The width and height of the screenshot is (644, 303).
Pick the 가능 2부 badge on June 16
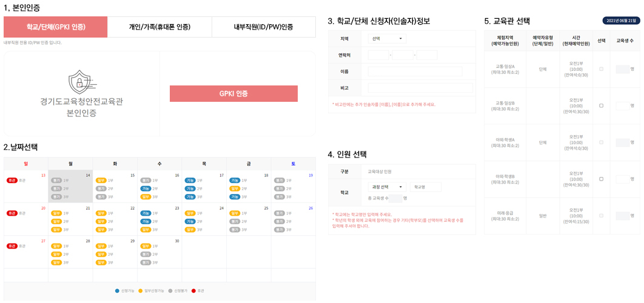point(146,189)
